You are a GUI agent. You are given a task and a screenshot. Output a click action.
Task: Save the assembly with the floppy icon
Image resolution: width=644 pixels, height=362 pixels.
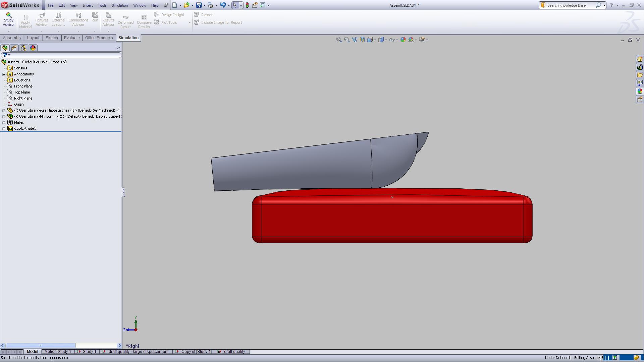point(199,5)
